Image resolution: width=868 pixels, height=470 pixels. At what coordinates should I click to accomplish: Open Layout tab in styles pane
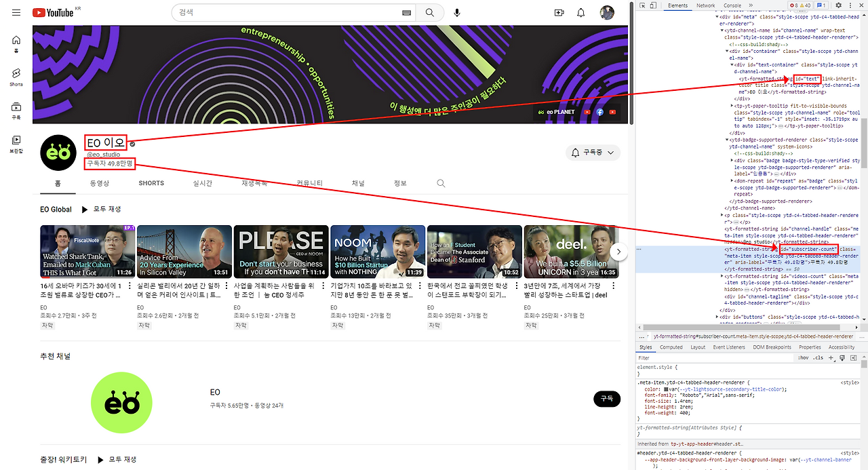(698, 347)
